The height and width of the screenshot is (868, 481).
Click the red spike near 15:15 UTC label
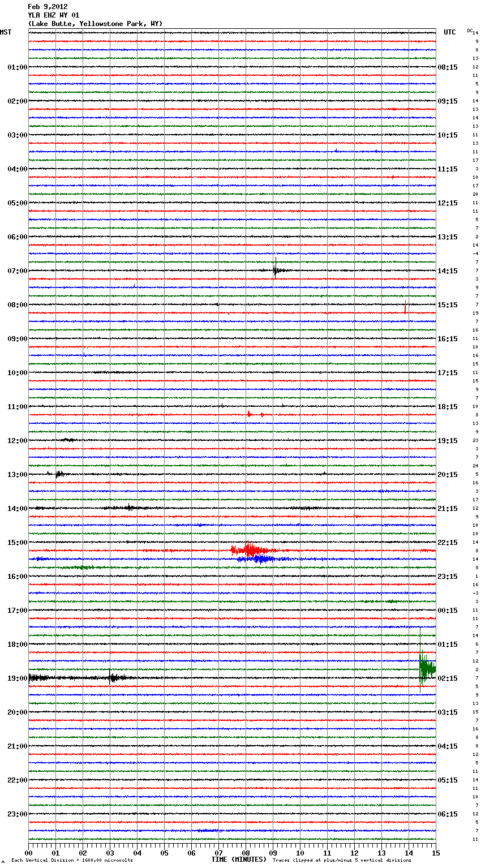tap(405, 307)
